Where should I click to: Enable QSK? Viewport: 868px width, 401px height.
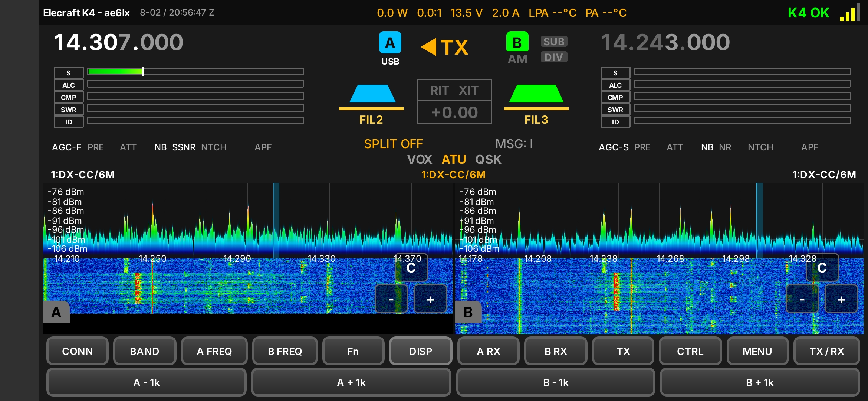(x=488, y=159)
